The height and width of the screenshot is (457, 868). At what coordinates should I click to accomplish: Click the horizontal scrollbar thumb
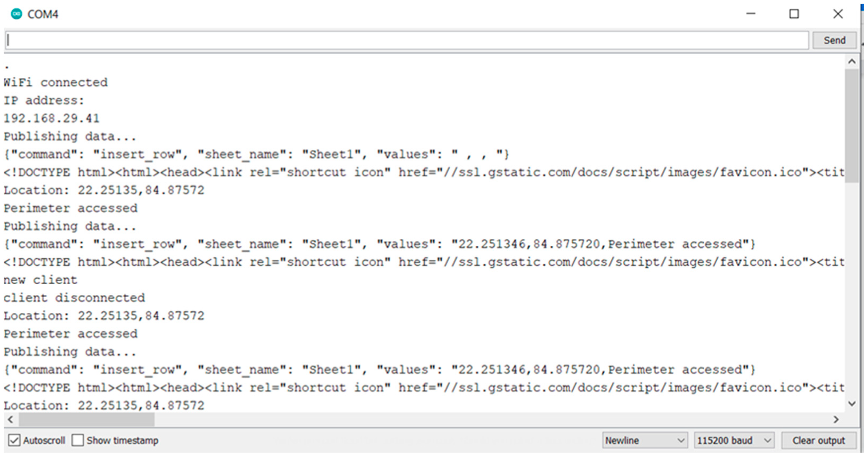click(86, 420)
